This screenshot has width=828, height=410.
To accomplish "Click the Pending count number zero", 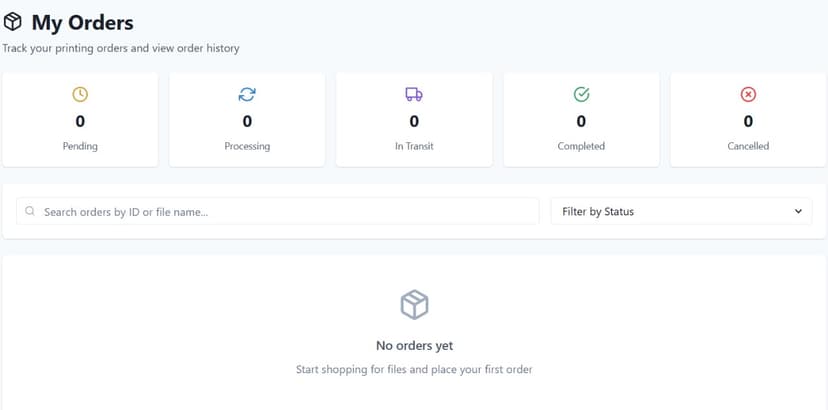I will [80, 122].
